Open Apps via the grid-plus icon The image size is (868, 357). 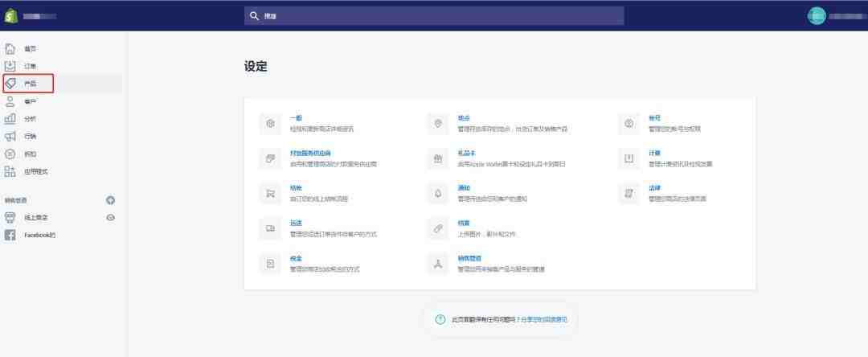click(10, 171)
